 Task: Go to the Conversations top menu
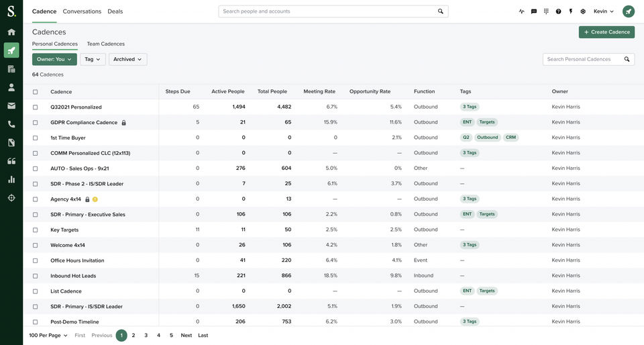(x=82, y=11)
